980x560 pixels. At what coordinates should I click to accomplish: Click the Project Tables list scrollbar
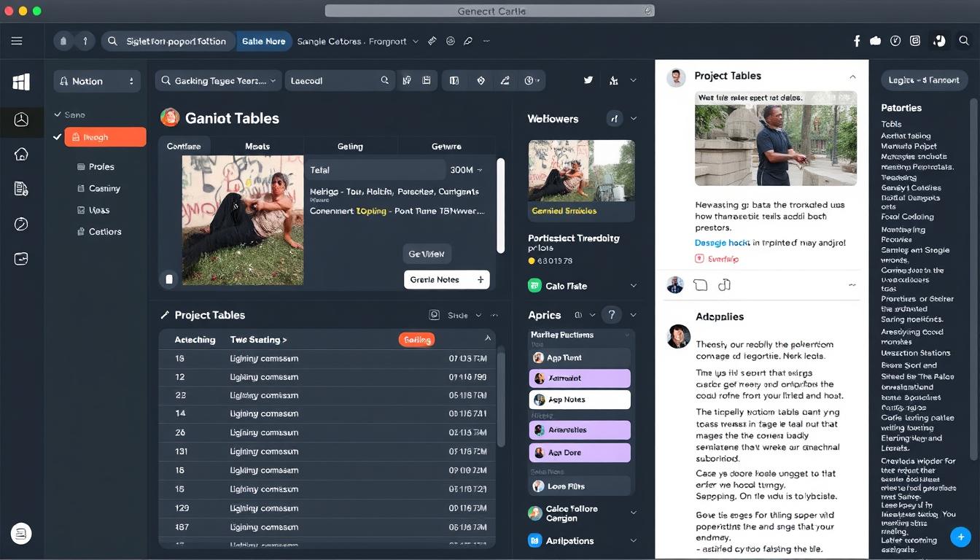(x=500, y=400)
